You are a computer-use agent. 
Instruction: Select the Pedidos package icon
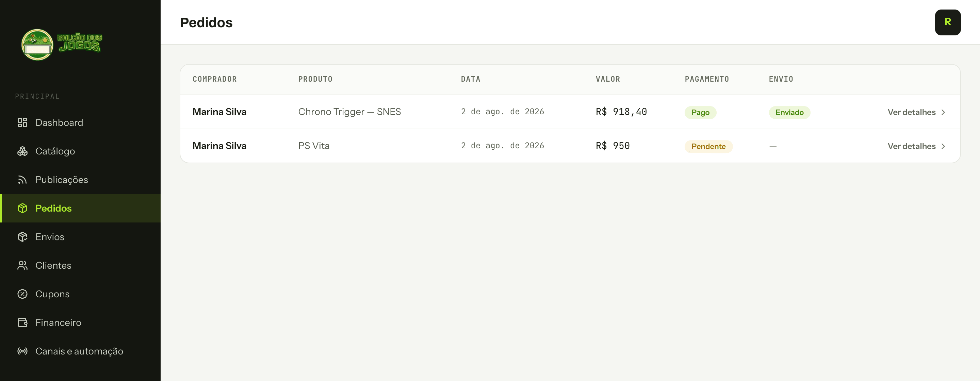22,208
